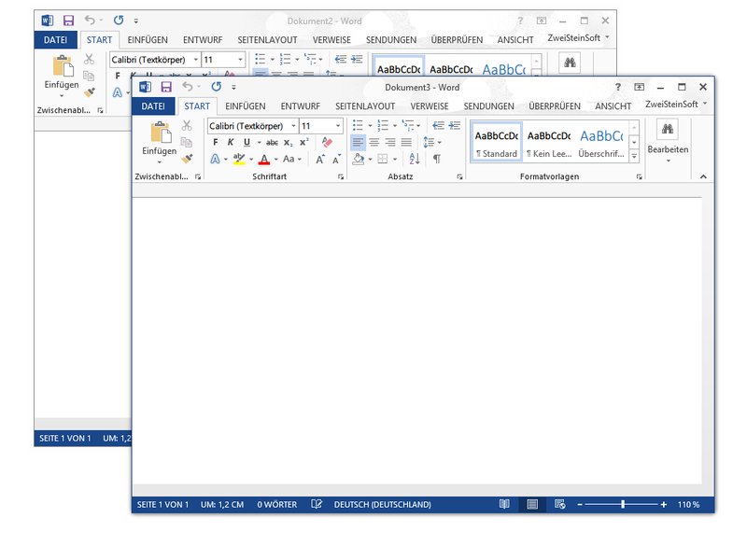Clear all formatting eraser icon in Dokument3

(x=327, y=142)
